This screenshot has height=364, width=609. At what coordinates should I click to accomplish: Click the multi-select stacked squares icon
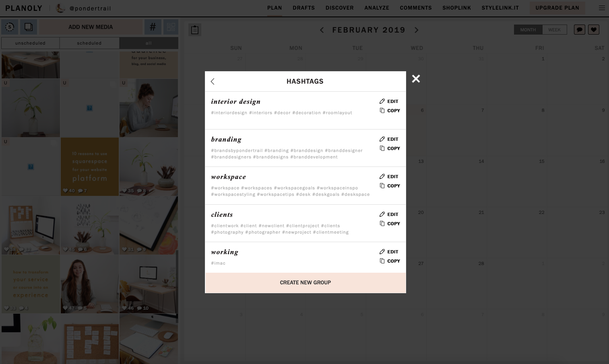(x=29, y=27)
